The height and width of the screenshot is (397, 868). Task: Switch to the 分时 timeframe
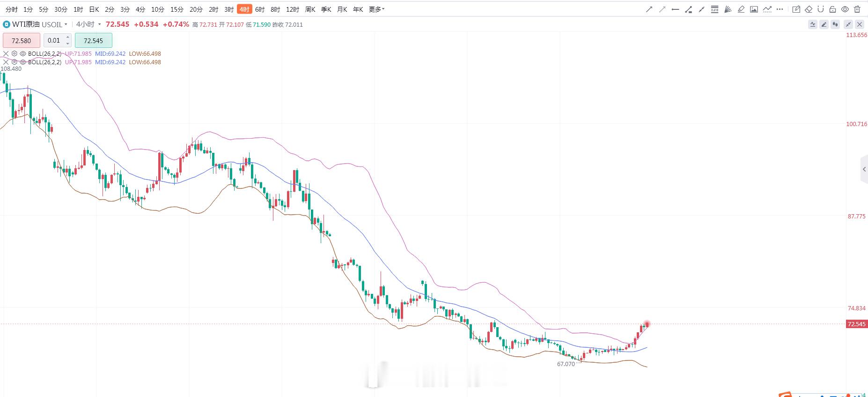(x=12, y=9)
